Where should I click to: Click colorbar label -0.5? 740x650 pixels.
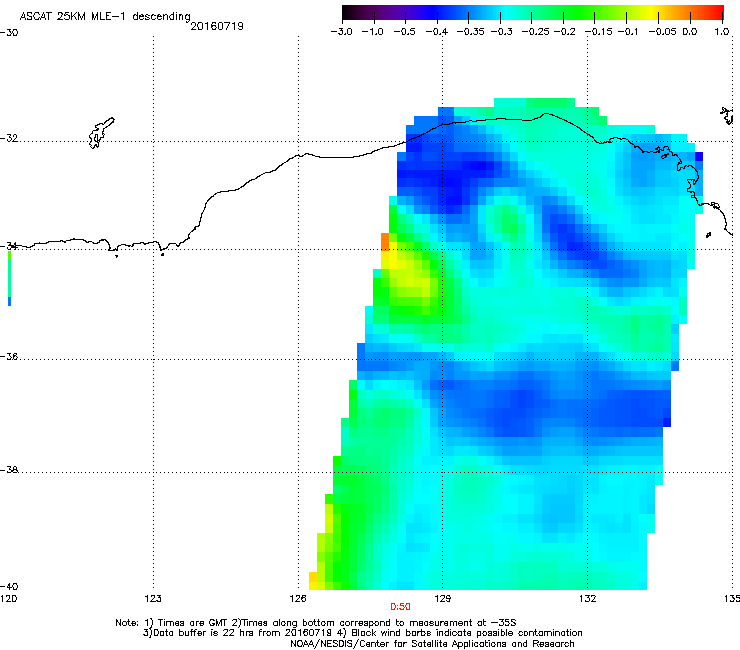(404, 32)
